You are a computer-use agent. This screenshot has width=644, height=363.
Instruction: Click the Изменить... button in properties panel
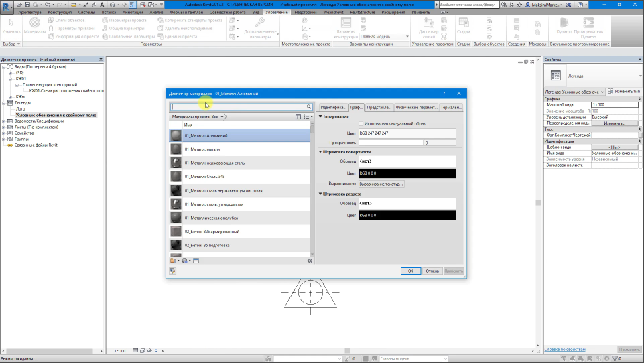click(615, 123)
